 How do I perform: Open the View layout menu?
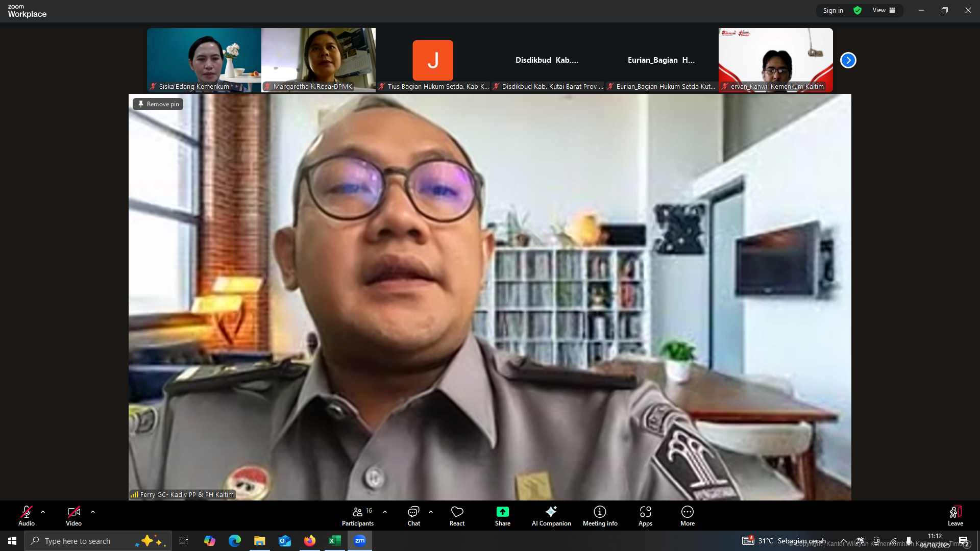[884, 10]
